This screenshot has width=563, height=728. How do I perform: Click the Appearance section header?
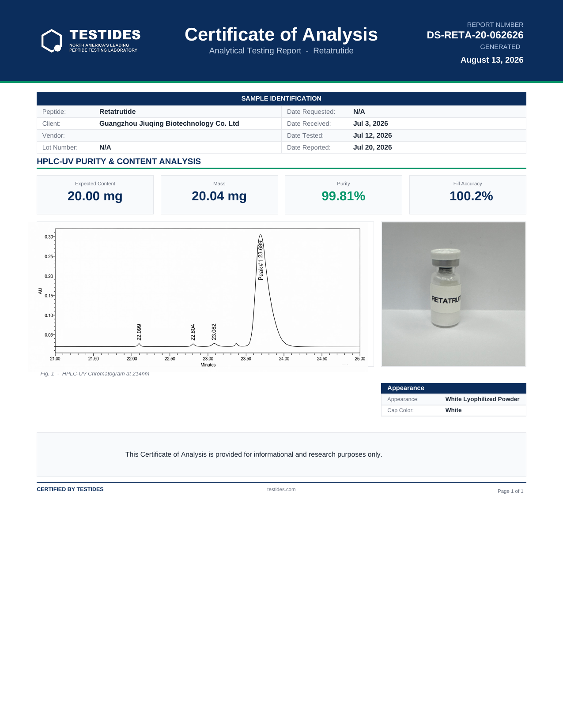tap(453, 388)
